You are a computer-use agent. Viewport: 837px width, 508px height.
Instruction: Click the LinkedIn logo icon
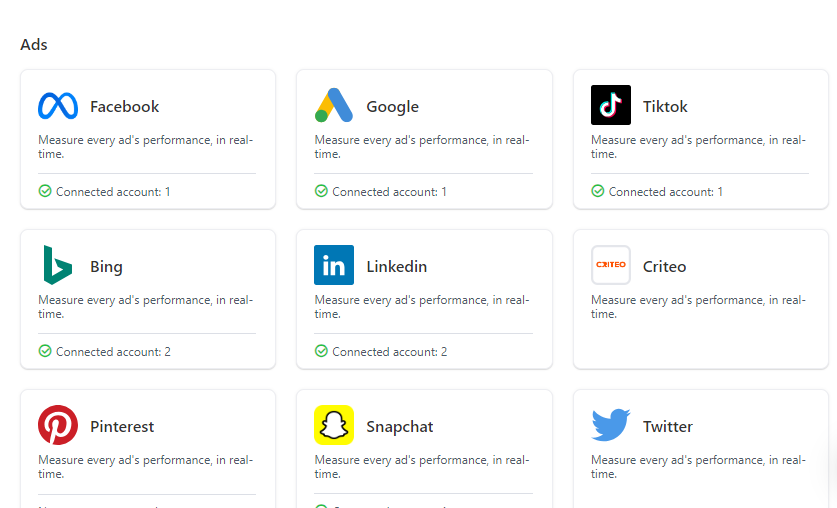pos(334,266)
